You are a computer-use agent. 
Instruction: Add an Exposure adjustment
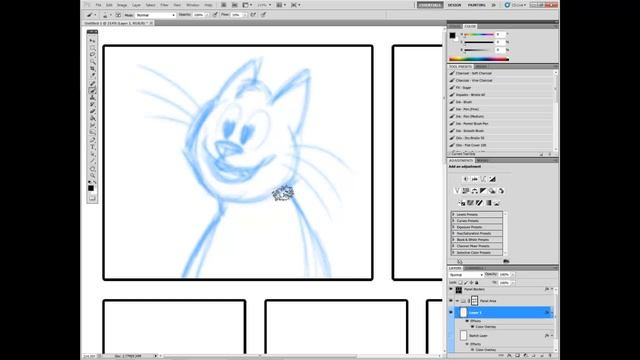(493, 179)
